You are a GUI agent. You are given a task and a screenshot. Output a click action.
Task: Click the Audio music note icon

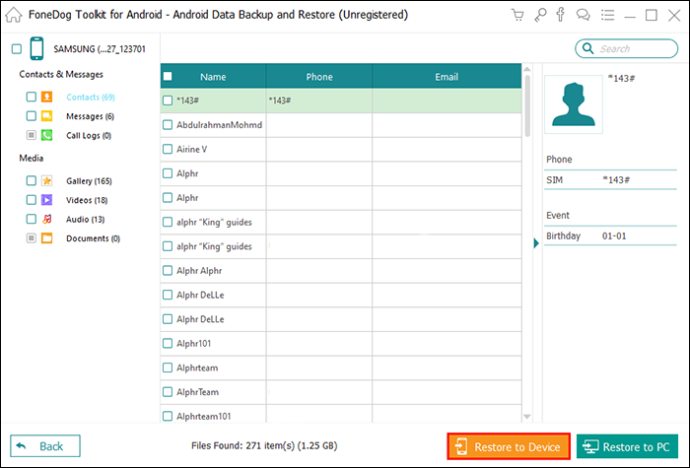point(47,219)
